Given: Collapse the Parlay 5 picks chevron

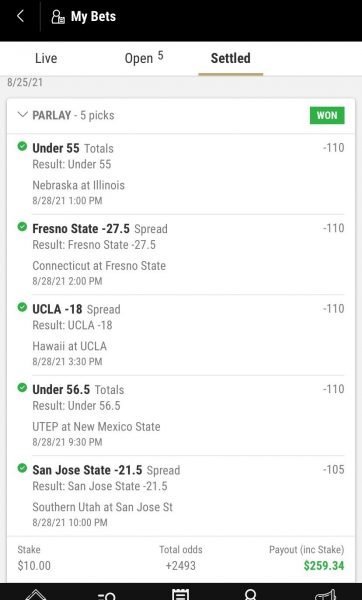Looking at the screenshot, I should click(23, 114).
